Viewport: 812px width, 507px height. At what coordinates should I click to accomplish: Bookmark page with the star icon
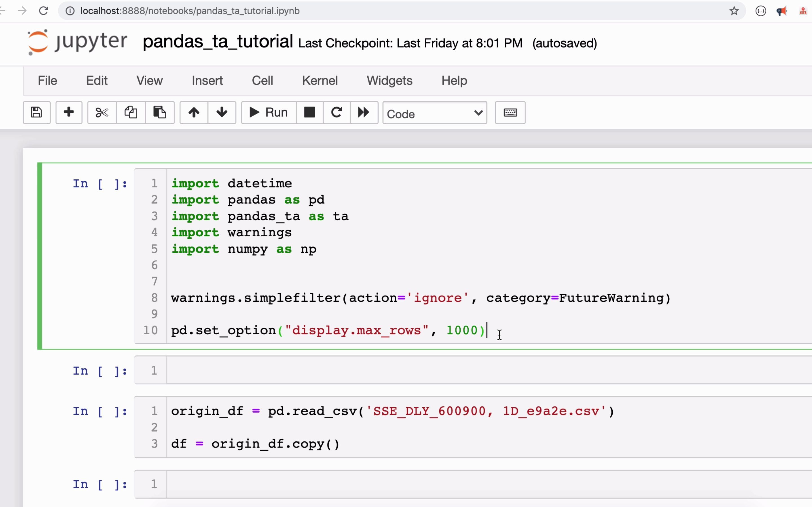[x=734, y=11]
